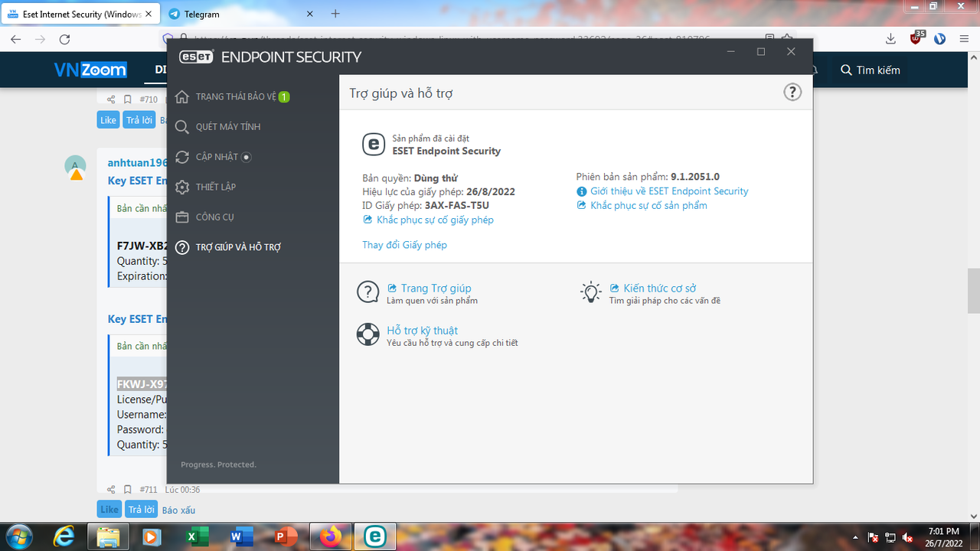Open Word from the taskbar
Image resolution: width=980 pixels, height=551 pixels.
pos(240,536)
